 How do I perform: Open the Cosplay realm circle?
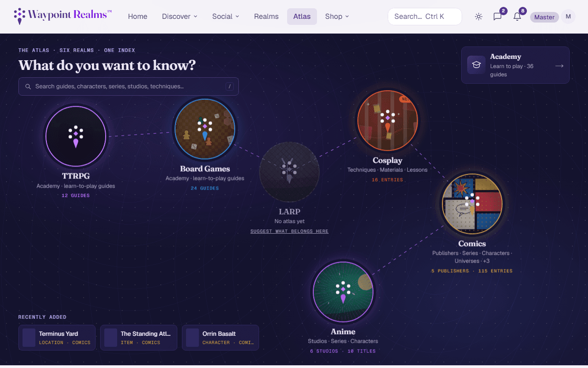click(x=387, y=120)
